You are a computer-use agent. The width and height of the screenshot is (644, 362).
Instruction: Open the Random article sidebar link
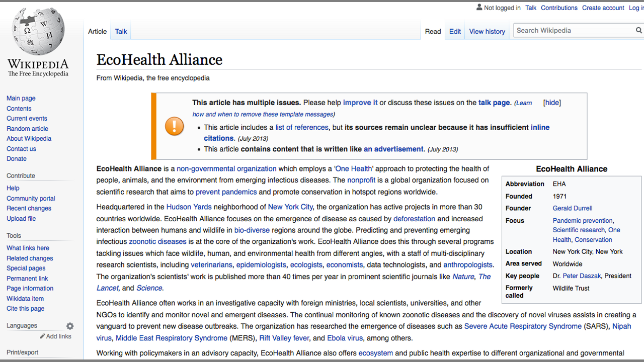tap(27, 129)
